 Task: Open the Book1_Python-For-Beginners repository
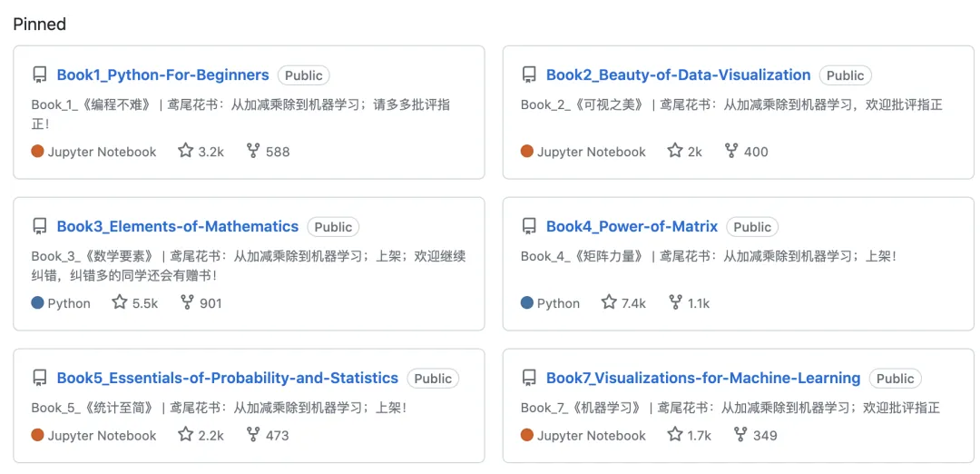click(x=162, y=75)
